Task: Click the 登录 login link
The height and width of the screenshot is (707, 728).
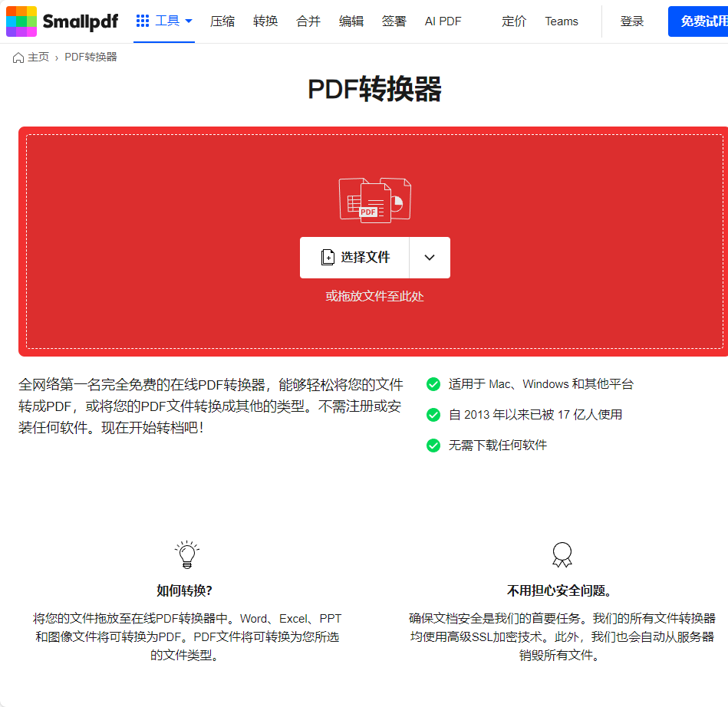Action: pyautogui.click(x=632, y=21)
